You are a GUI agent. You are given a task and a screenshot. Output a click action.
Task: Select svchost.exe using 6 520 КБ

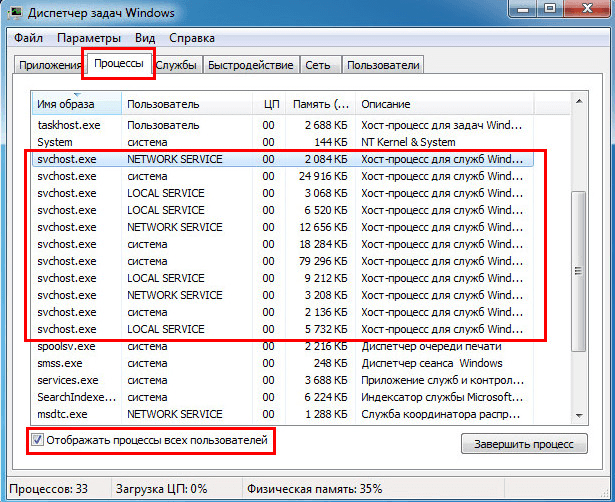click(282, 210)
